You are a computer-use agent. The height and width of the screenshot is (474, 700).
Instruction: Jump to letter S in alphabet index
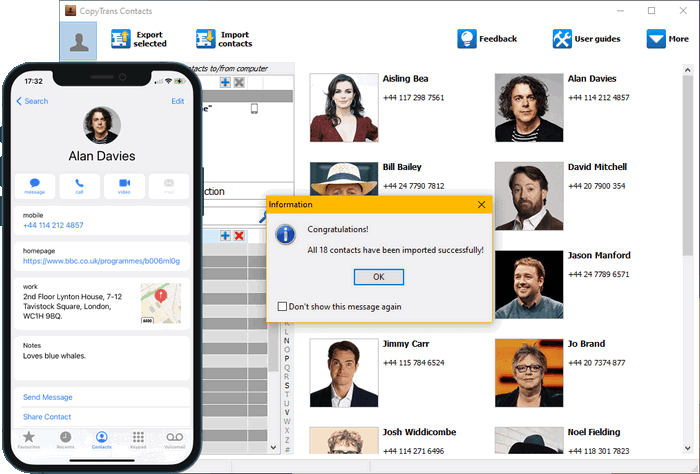287,386
